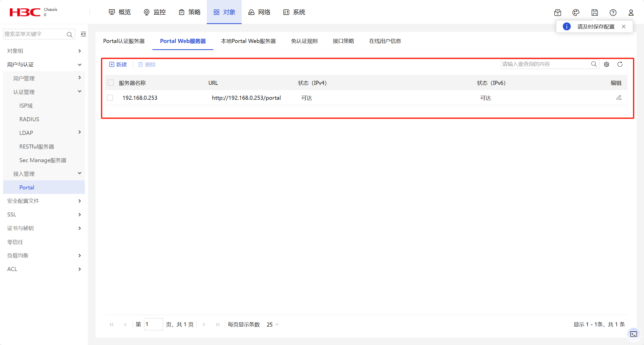Toggle the select-all checkbox in table header
This screenshot has height=345, width=644.
click(110, 83)
